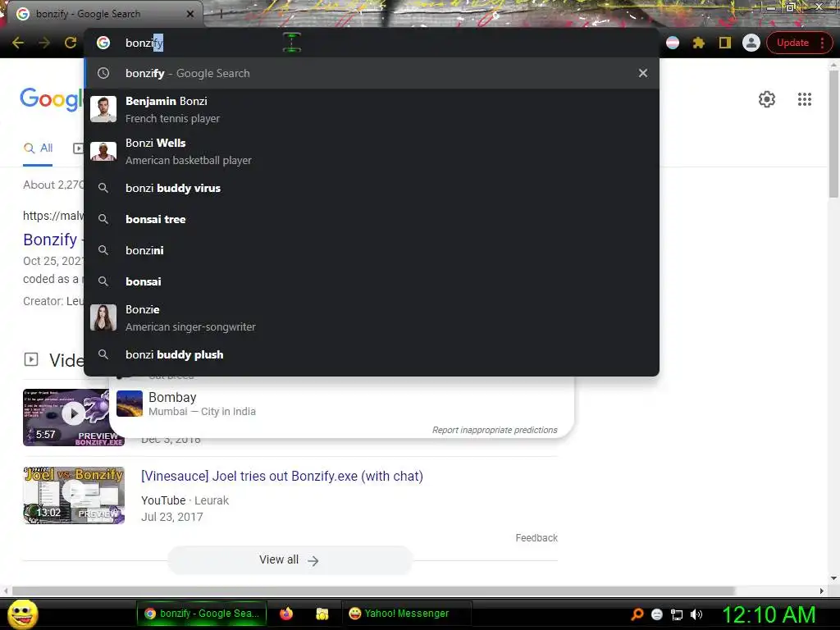
Task: Click the browser back arrow
Action: (18, 43)
